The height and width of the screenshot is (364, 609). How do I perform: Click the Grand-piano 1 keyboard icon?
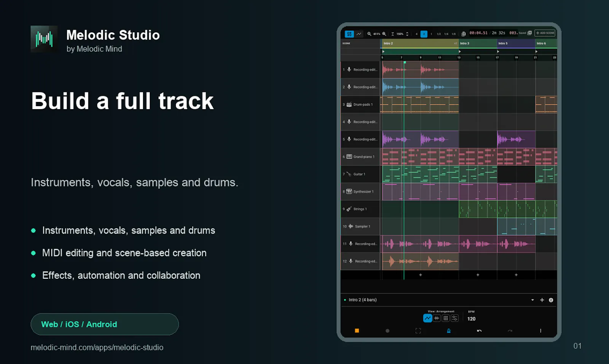click(x=349, y=157)
